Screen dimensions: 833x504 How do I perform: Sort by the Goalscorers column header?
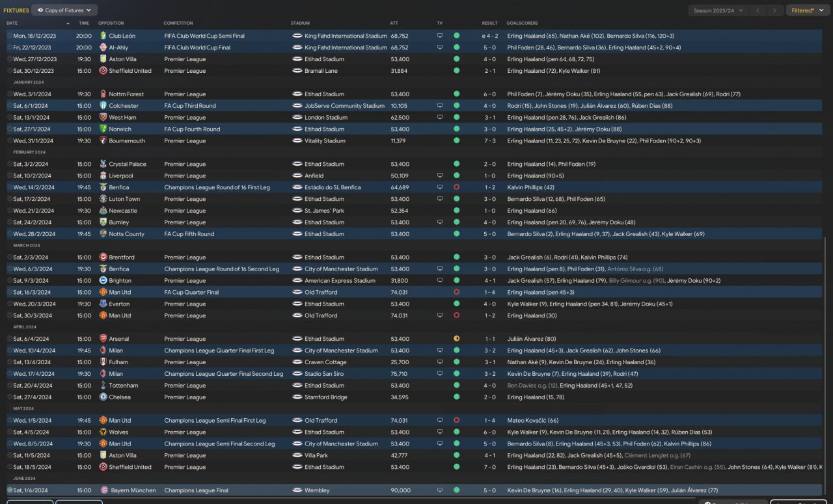522,23
